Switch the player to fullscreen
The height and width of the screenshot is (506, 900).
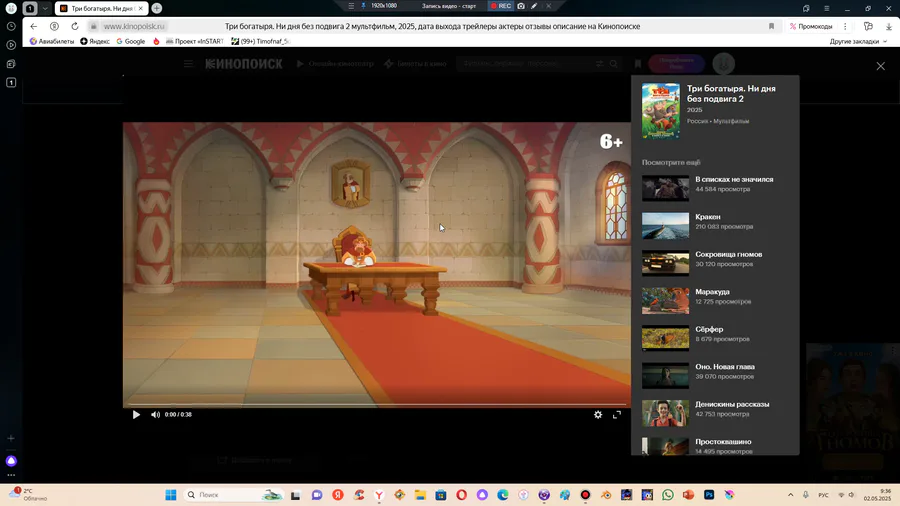616,414
